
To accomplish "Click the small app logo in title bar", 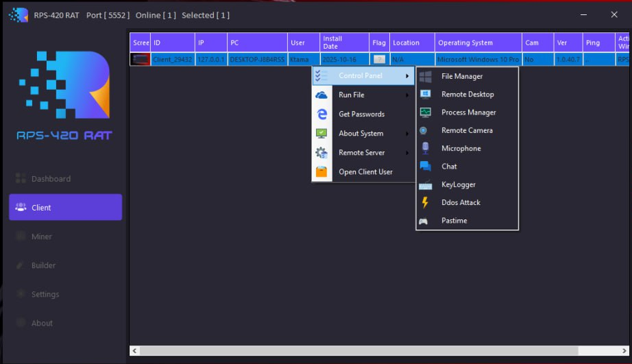I will [x=19, y=15].
